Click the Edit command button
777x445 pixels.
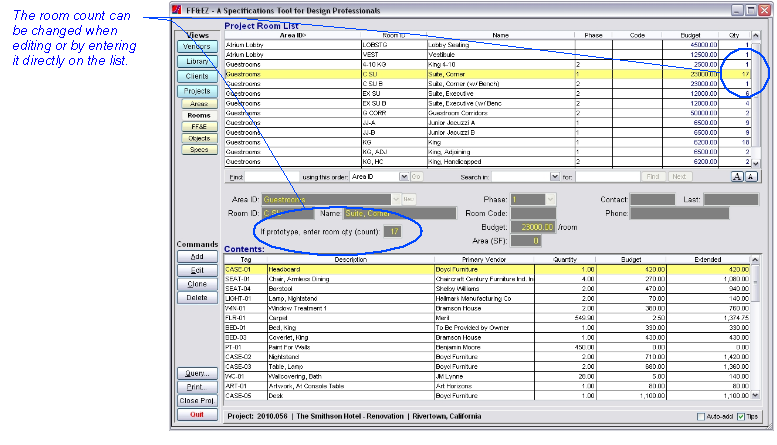pyautogui.click(x=197, y=271)
